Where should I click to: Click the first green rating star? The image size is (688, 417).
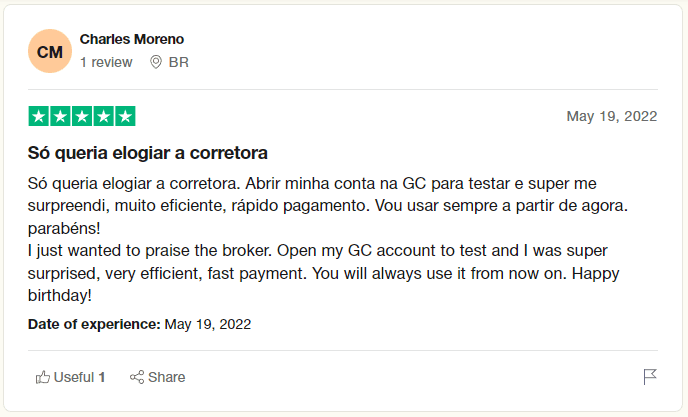click(x=39, y=116)
